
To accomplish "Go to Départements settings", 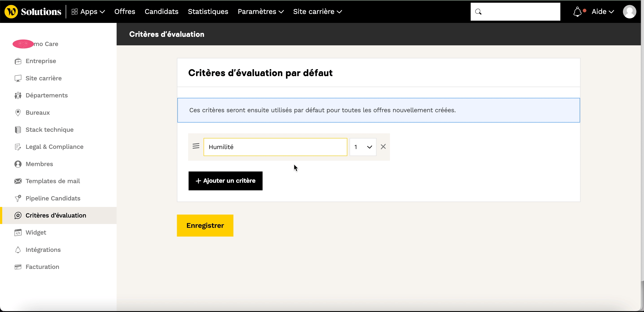I will [x=46, y=95].
